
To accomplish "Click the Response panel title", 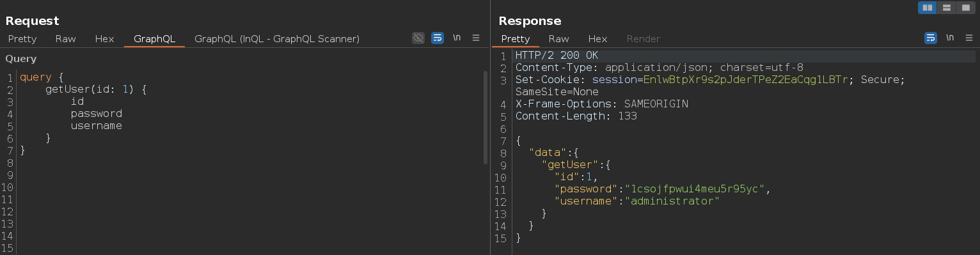I will point(530,21).
